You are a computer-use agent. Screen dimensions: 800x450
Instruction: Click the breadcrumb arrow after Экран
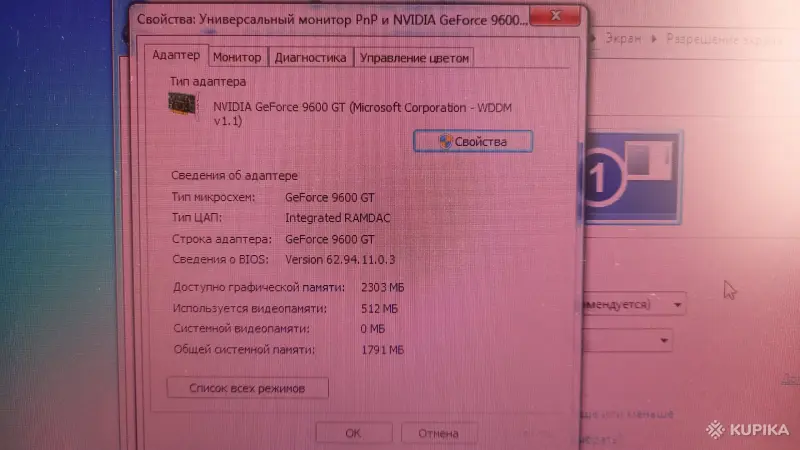(654, 39)
